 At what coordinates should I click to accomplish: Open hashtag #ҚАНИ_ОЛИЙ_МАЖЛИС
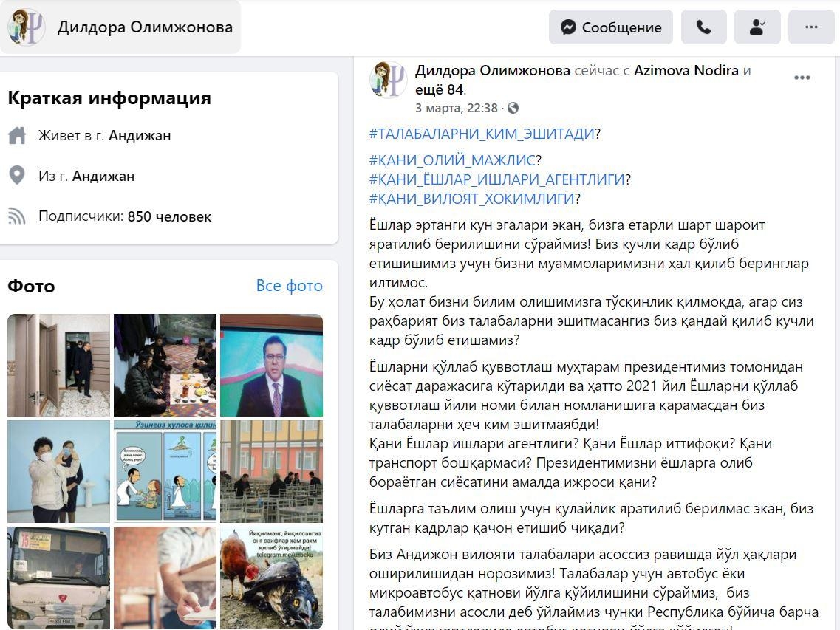point(452,160)
